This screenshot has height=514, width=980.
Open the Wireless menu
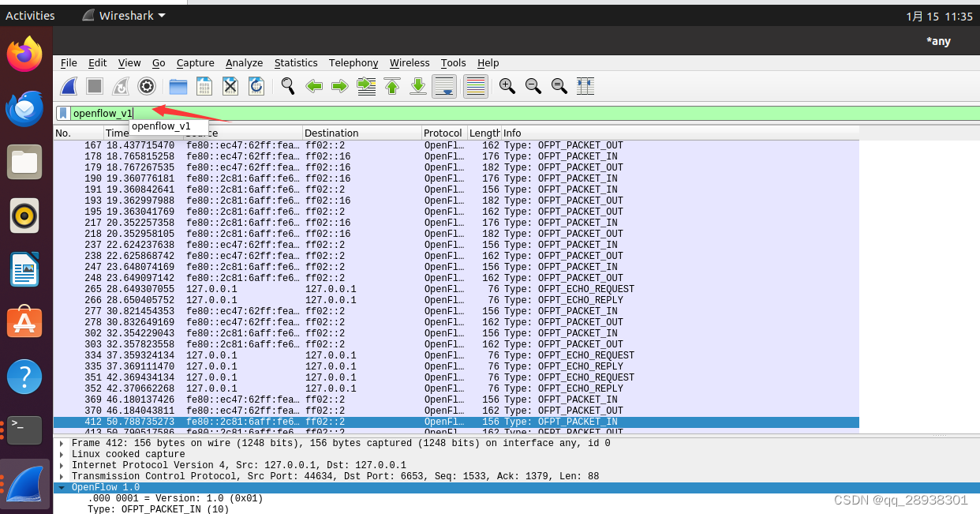(x=410, y=63)
